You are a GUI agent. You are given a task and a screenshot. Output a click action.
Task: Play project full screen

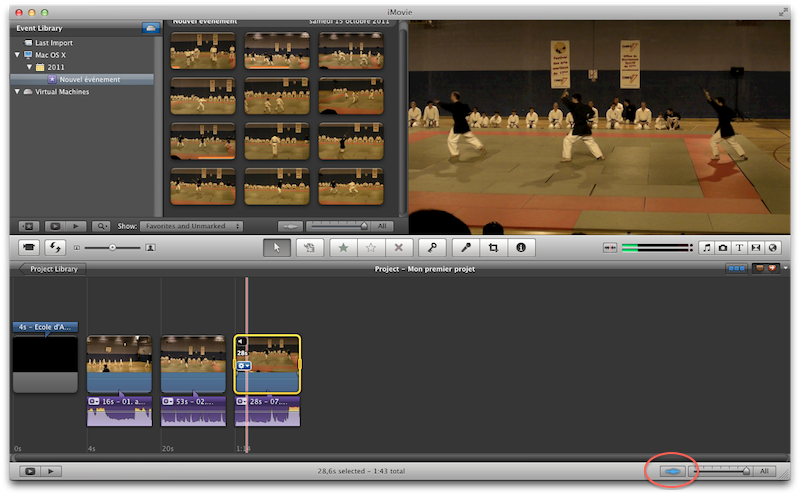pos(30,471)
